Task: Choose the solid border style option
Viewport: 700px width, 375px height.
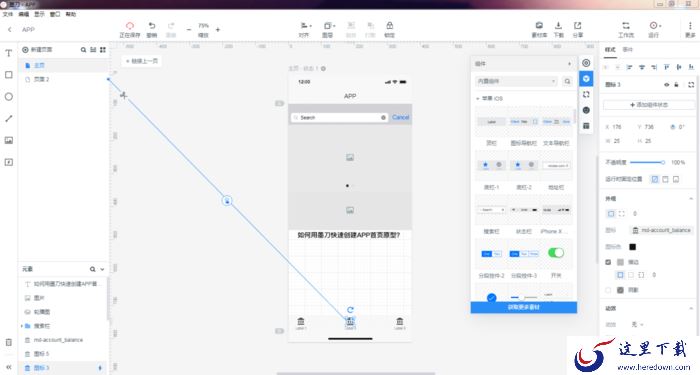Action: point(620,275)
